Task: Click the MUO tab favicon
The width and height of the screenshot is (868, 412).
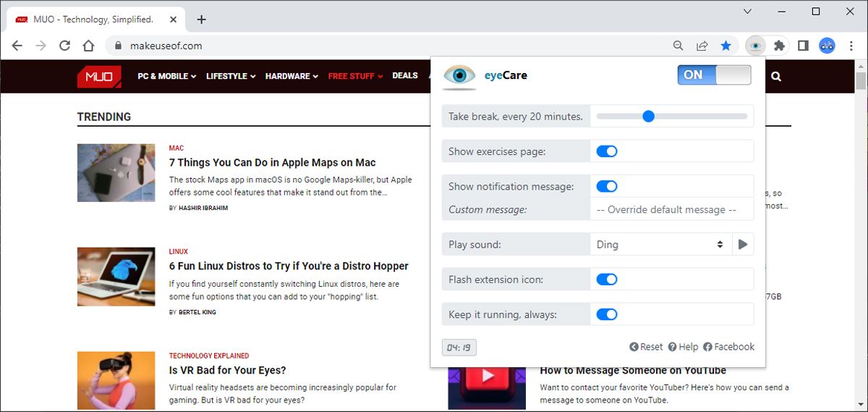Action: (x=22, y=20)
